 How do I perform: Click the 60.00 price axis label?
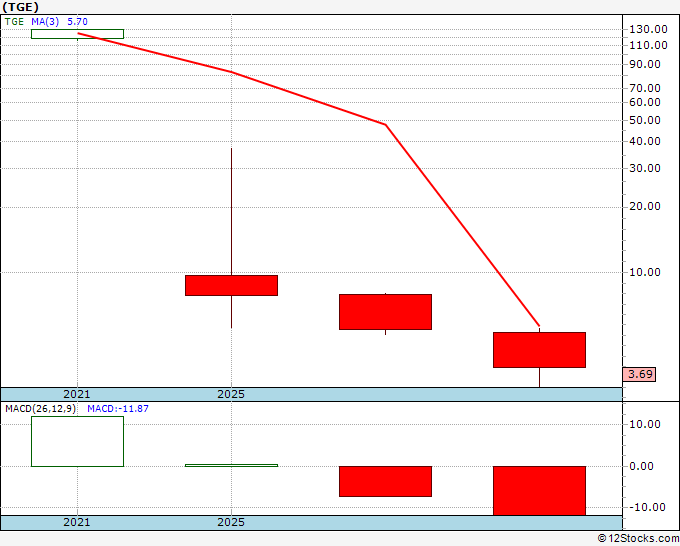click(645, 102)
